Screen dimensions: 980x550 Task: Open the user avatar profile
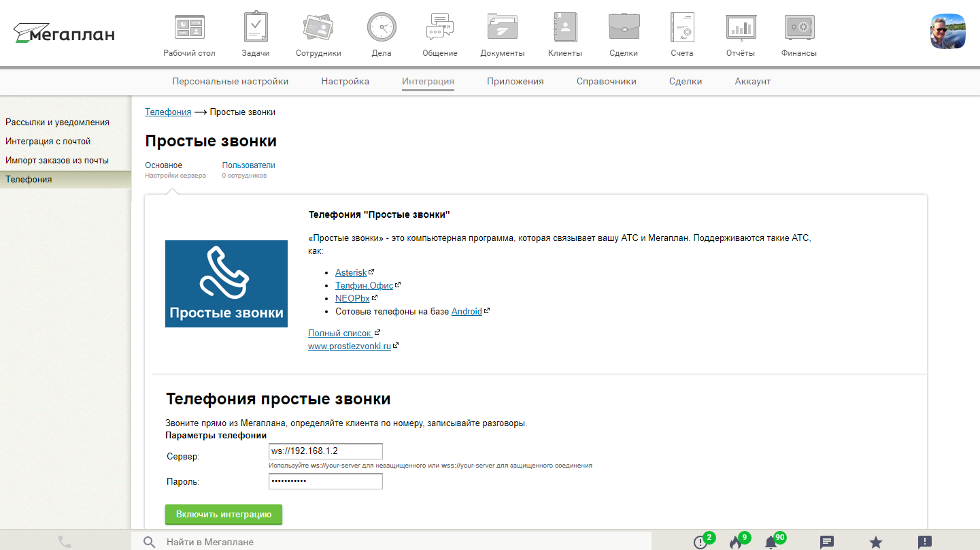(948, 31)
